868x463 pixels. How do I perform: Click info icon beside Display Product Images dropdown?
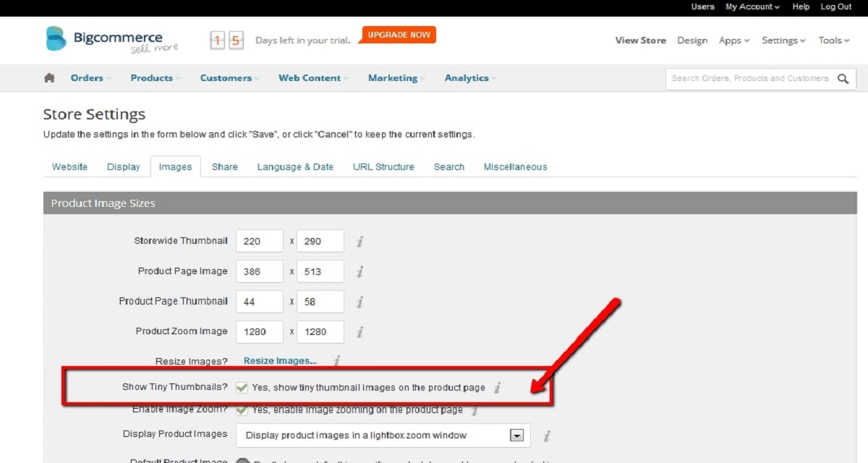click(547, 436)
